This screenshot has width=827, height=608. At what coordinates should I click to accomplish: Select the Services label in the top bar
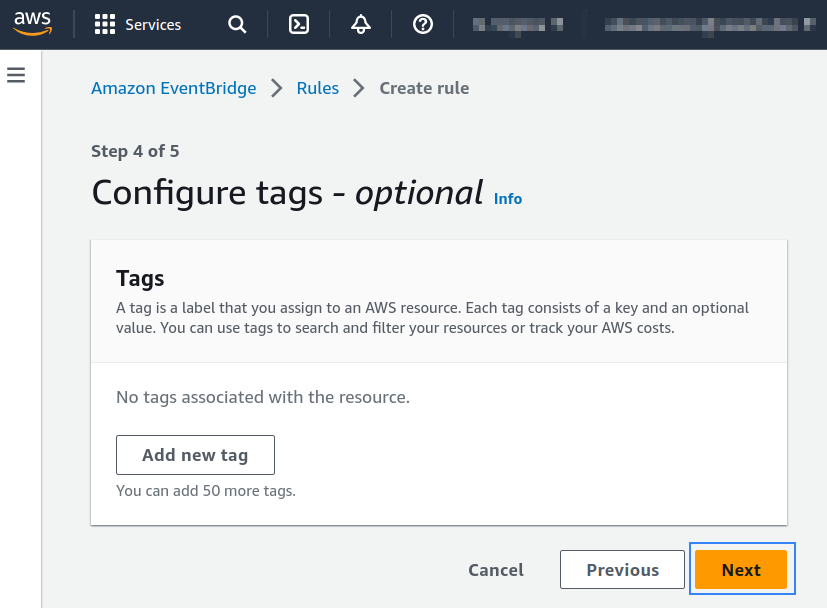pyautogui.click(x=153, y=25)
